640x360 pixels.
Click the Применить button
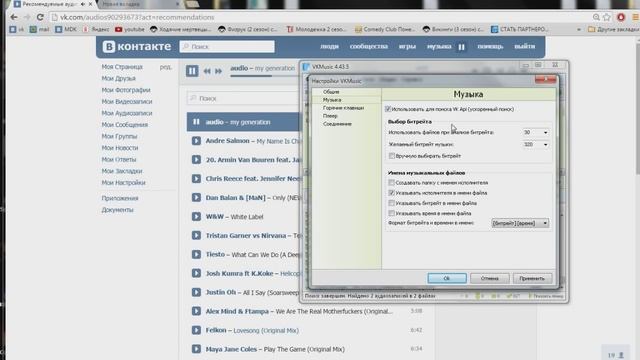tap(532, 278)
